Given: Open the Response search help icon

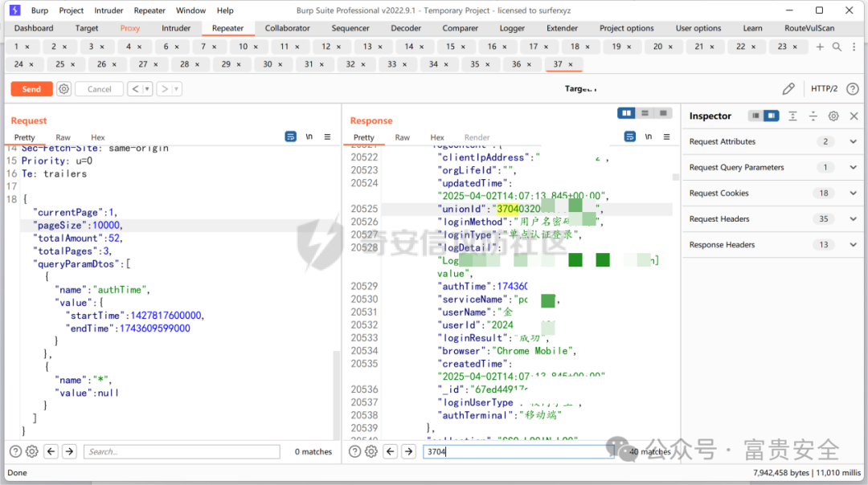Looking at the screenshot, I should point(355,452).
